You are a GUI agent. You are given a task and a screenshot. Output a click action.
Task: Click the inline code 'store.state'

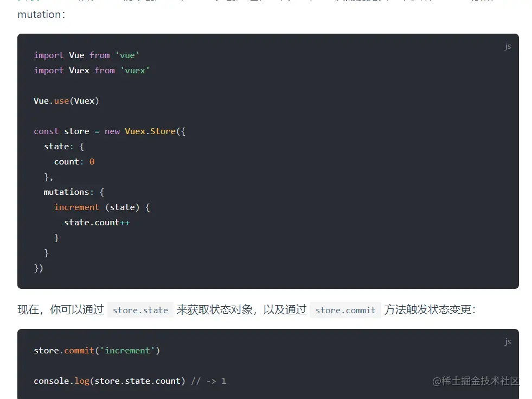[x=140, y=310]
